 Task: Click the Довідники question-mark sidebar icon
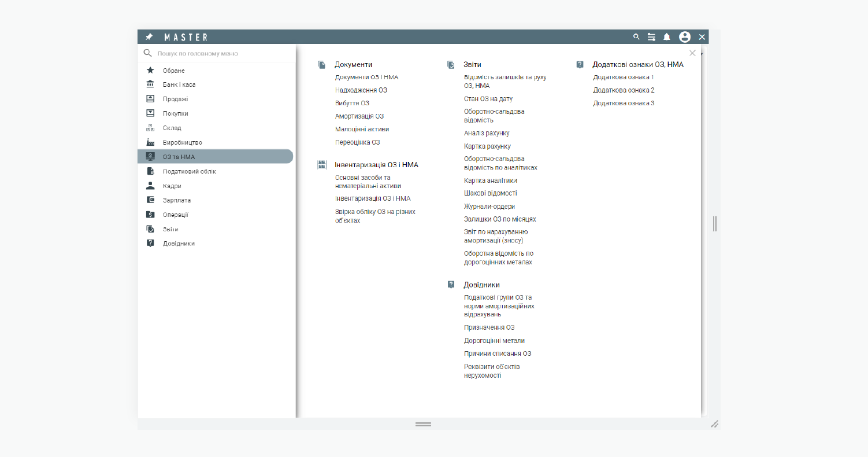point(150,244)
